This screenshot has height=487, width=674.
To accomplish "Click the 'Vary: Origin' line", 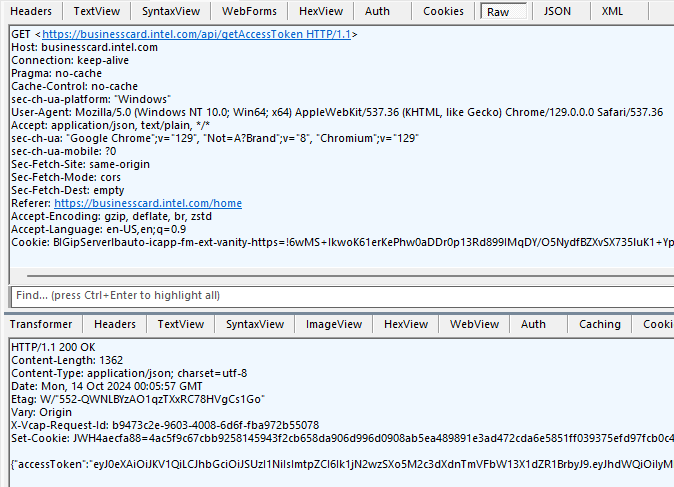I will point(41,412).
